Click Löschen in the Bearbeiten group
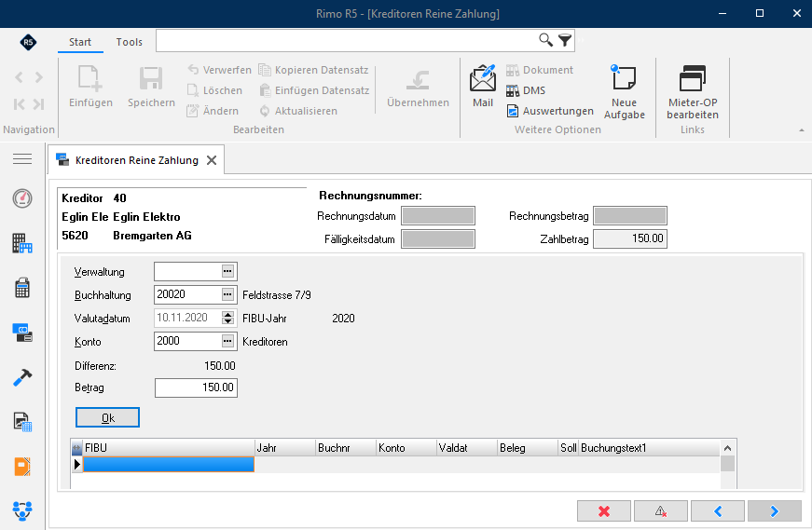The width and height of the screenshot is (812, 530). pos(215,90)
